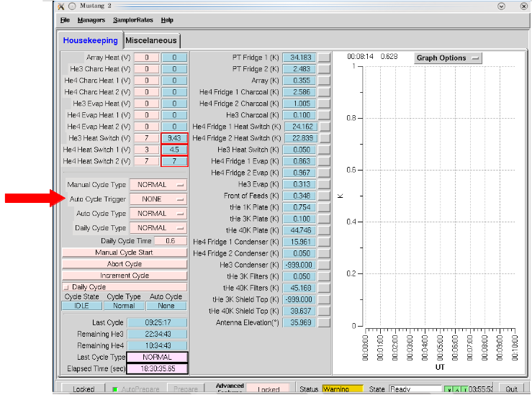Image resolution: width=532 pixels, height=395 pixels.
Task: Click the Increment Cycle button
Action: [125, 276]
